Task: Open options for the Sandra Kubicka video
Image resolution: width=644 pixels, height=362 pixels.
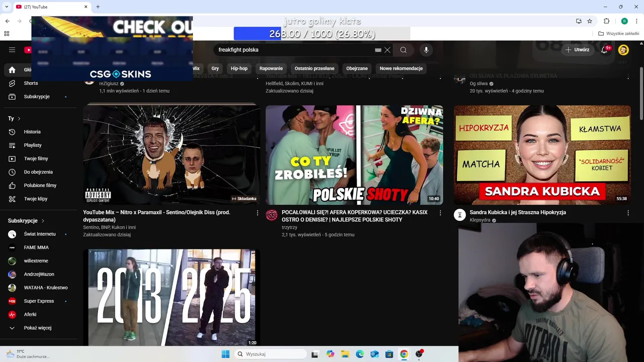Action: pos(628,213)
